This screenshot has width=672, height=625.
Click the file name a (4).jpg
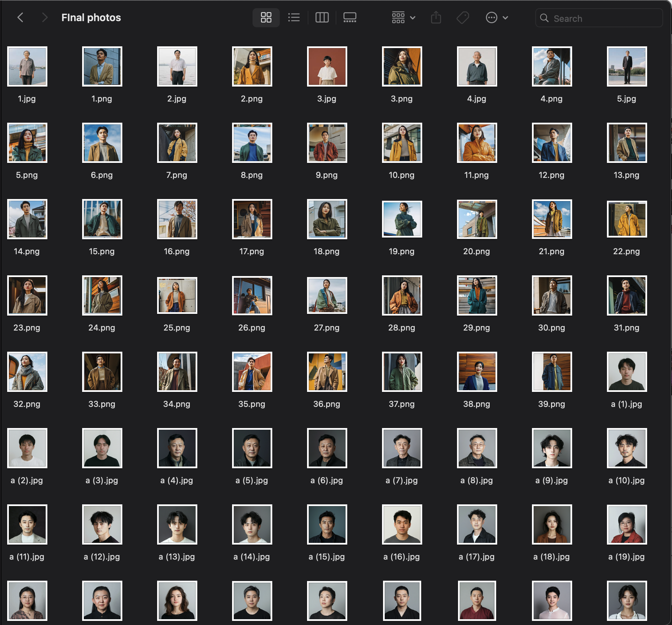pos(177,481)
